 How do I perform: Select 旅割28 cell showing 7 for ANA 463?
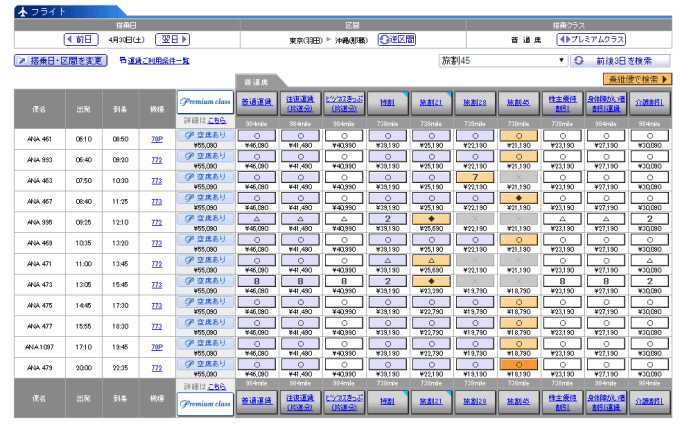pos(475,177)
